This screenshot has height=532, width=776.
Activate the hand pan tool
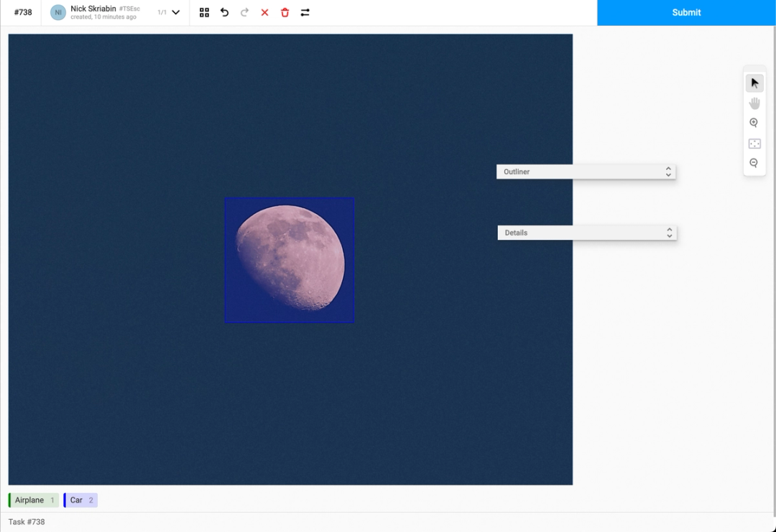[x=754, y=102]
